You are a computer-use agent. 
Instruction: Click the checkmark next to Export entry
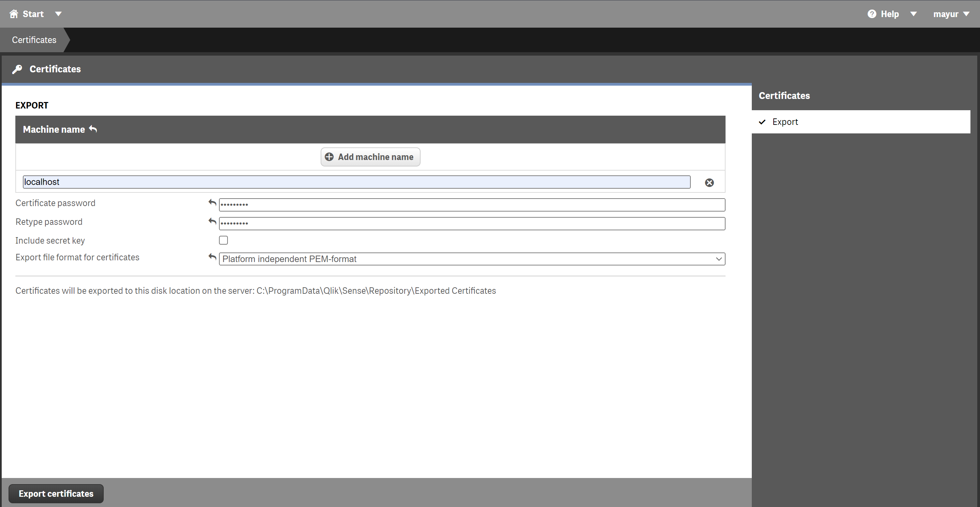pyautogui.click(x=762, y=122)
